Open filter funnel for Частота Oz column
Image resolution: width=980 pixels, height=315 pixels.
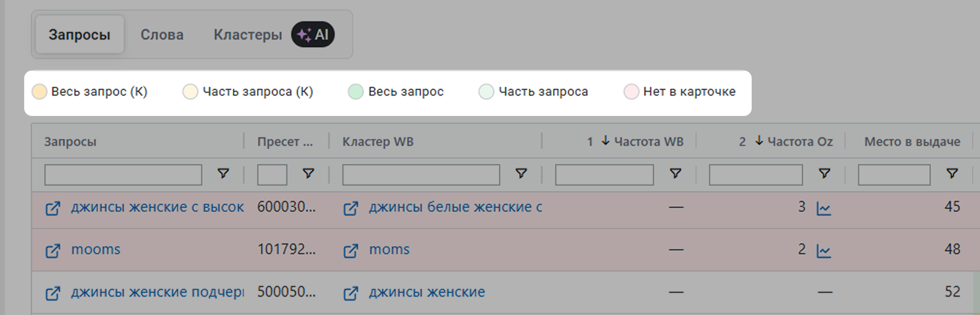tap(824, 173)
